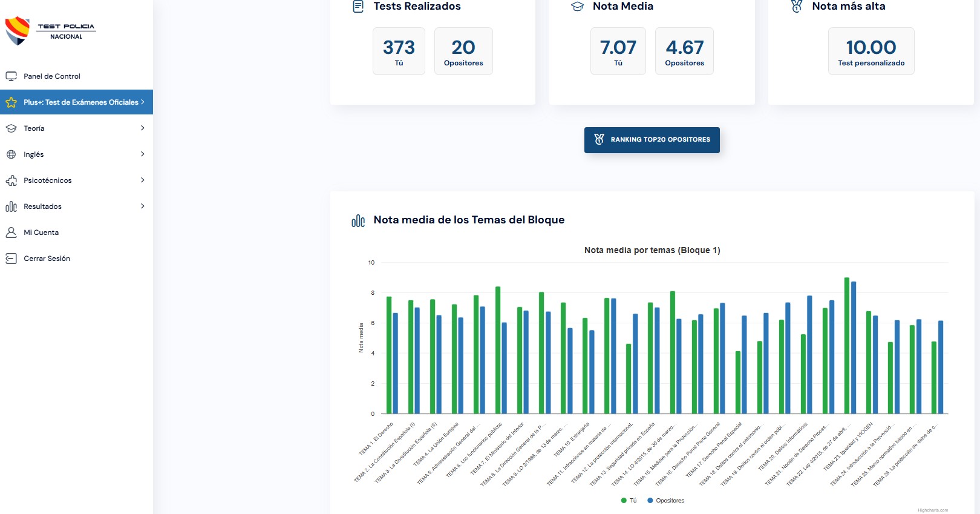Go to Mi Cuenta menu item
This screenshot has width=980, height=514.
[41, 232]
